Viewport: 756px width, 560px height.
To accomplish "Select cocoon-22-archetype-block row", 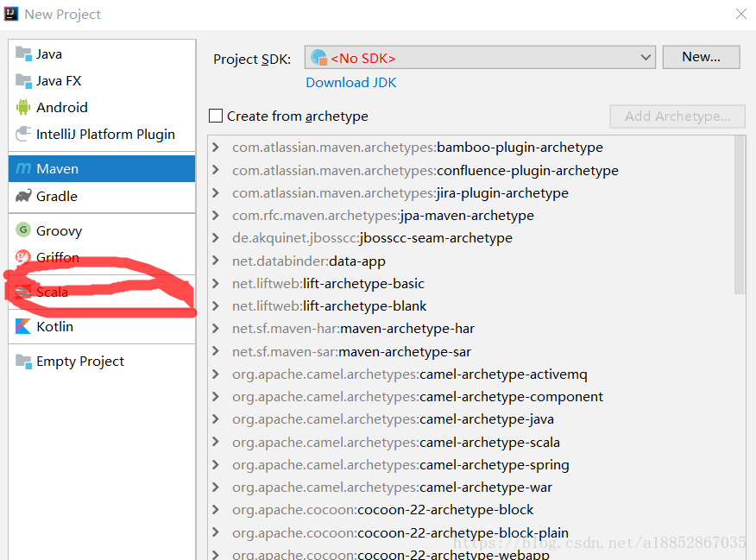I will [x=471, y=510].
